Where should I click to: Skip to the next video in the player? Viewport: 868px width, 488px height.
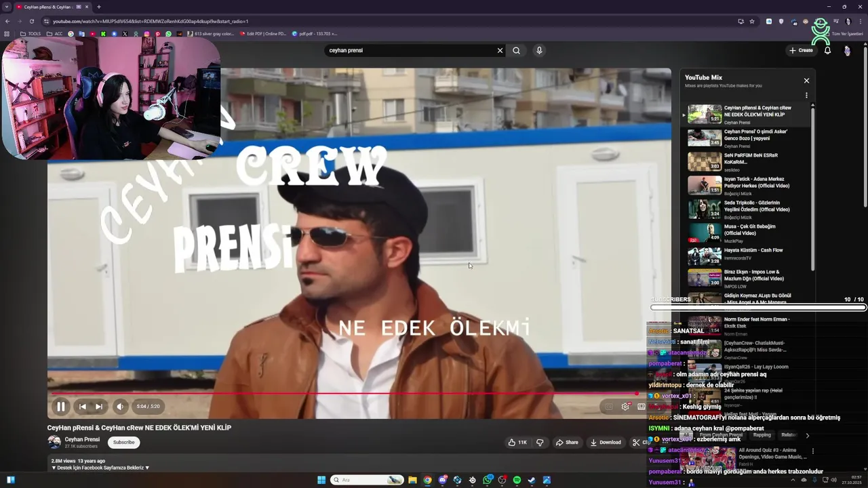pos(99,407)
